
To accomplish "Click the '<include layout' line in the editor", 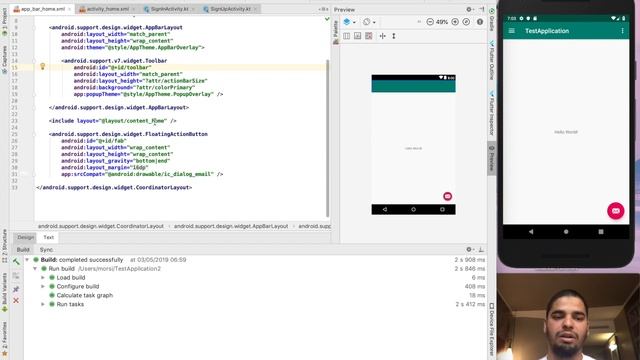I will click(x=112, y=121).
